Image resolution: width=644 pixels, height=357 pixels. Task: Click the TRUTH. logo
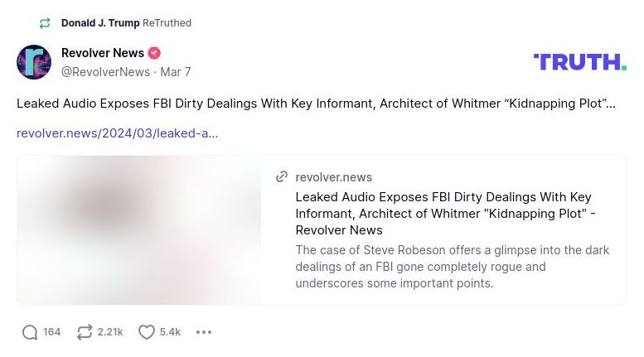(x=579, y=62)
